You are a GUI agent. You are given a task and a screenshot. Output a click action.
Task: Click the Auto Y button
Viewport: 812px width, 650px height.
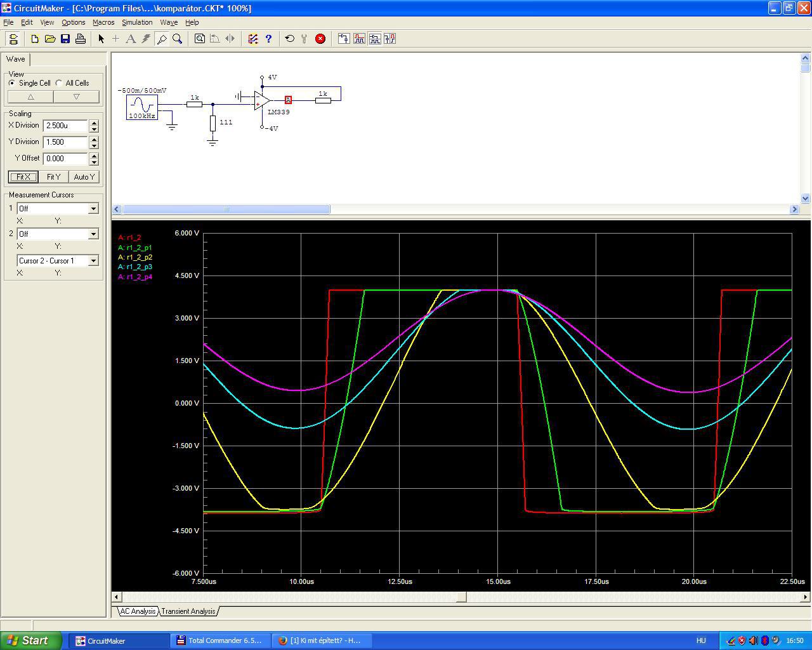(84, 177)
